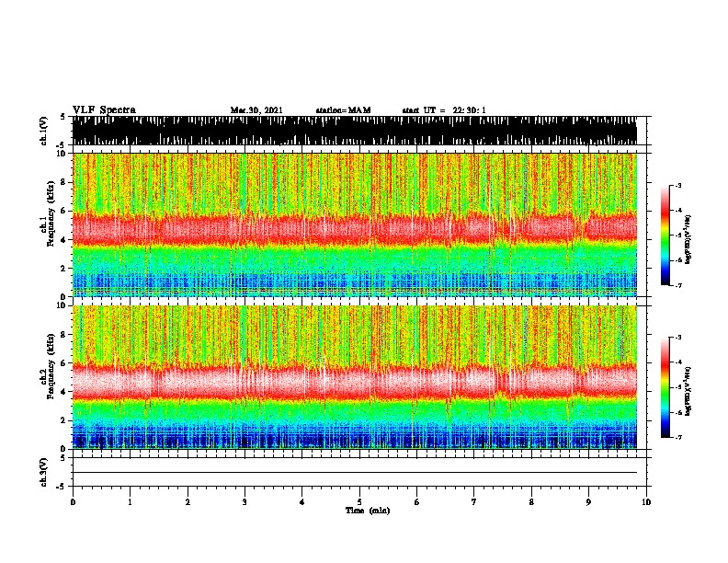
Task: Select the date label "Mar.30, 2021"
Action: pyautogui.click(x=256, y=110)
